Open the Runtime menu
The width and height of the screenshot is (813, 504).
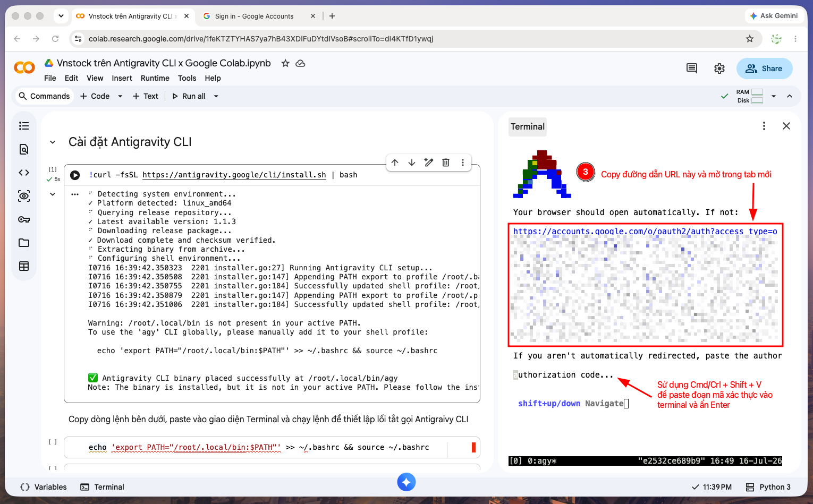pyautogui.click(x=155, y=78)
